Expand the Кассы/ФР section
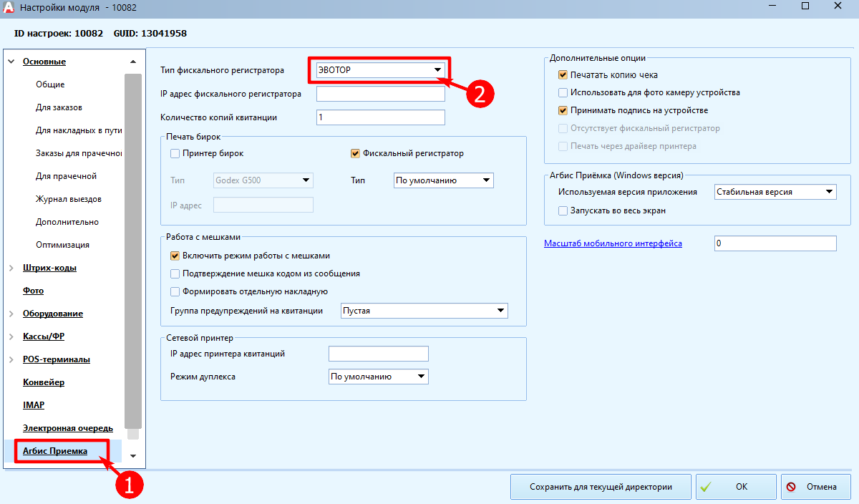Screen dimensions: 859x504 coord(11,336)
